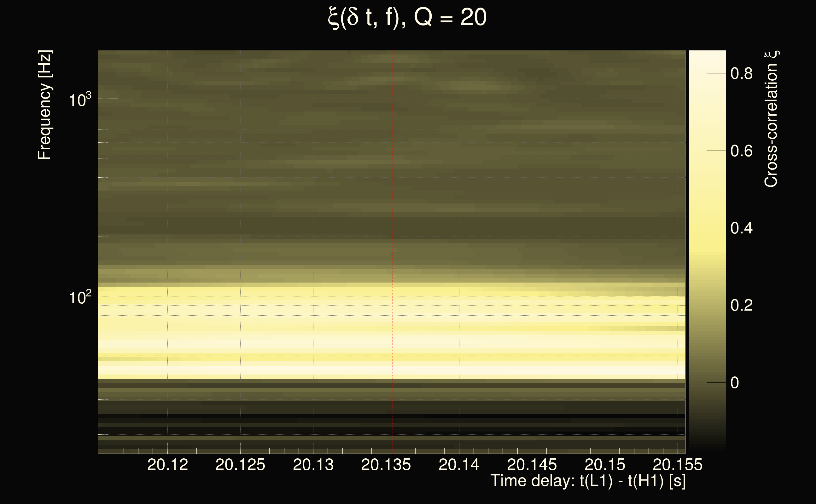This screenshot has height=504, width=816.
Task: Click the Cross-correlation ξ colorbar title
Action: click(x=771, y=119)
